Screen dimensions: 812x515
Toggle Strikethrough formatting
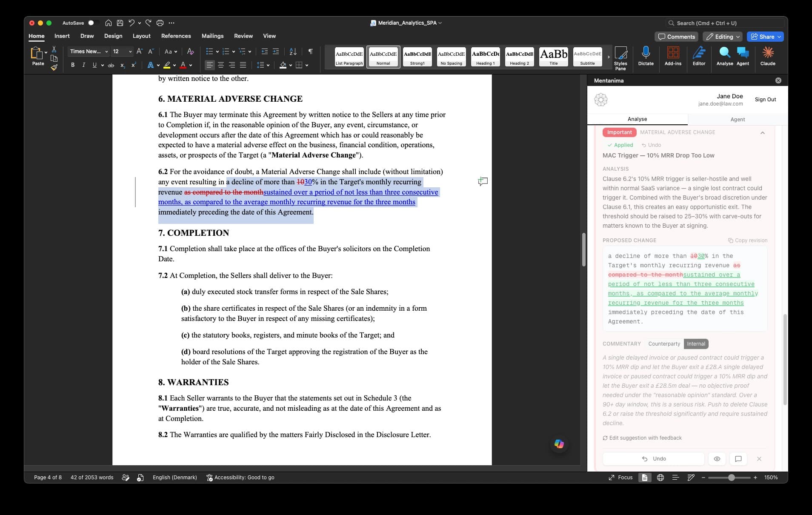point(111,65)
